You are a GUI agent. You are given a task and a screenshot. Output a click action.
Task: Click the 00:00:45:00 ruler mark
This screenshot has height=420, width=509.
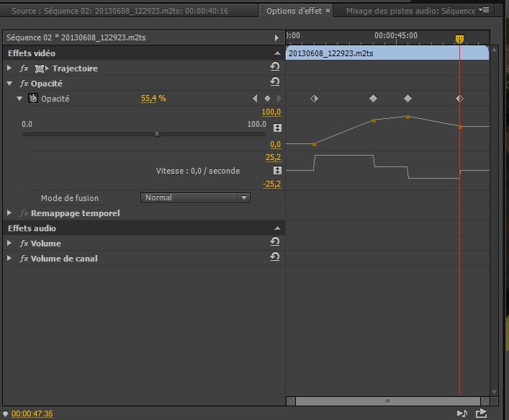[x=396, y=35]
